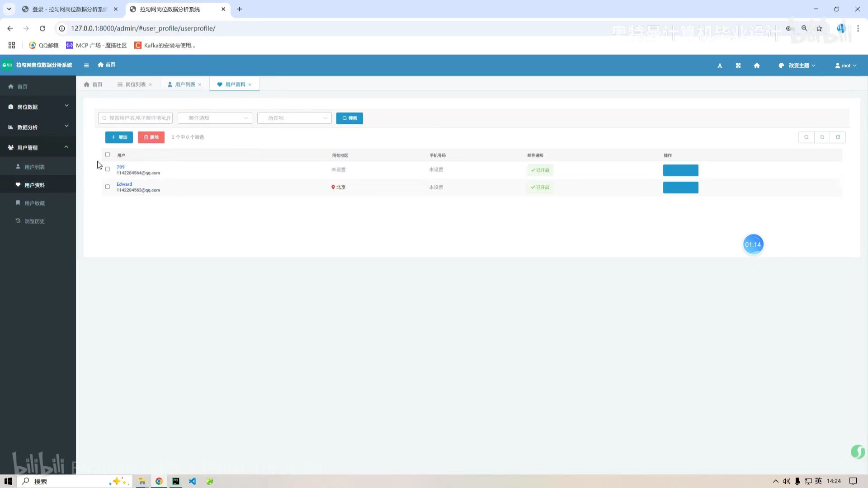Open the 邮件通知 filter dropdown

tap(215, 118)
